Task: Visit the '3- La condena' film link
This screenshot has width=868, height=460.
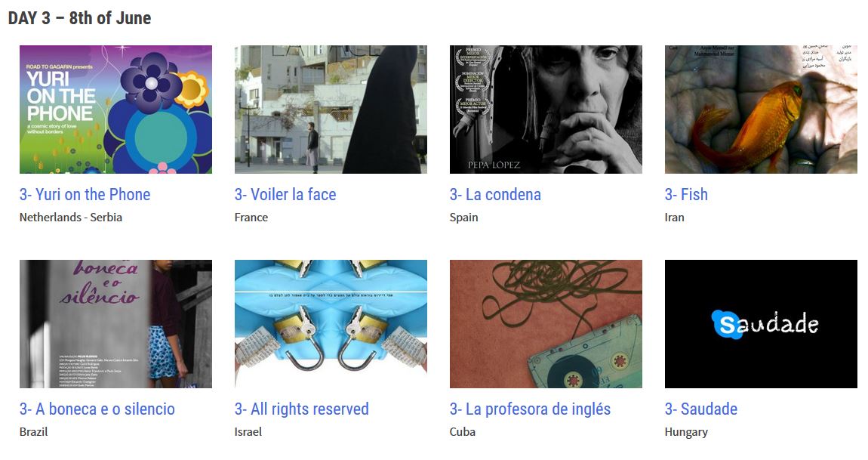Action: (x=495, y=195)
